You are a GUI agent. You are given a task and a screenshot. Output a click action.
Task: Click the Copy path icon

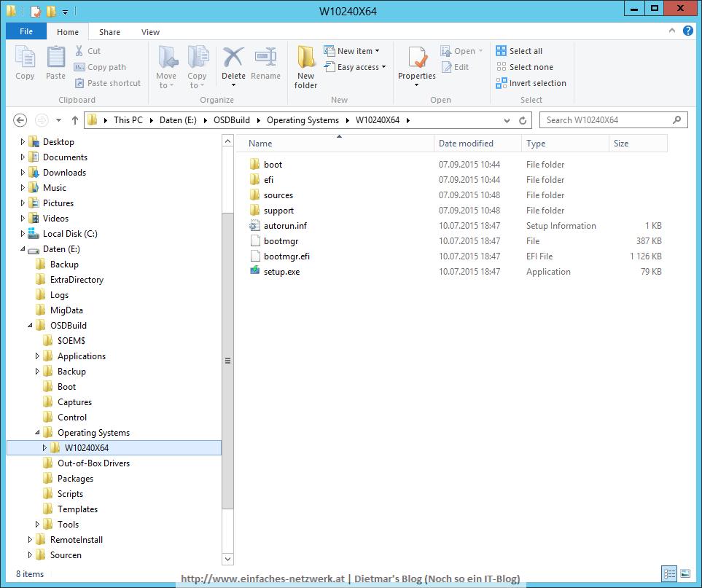(79, 67)
